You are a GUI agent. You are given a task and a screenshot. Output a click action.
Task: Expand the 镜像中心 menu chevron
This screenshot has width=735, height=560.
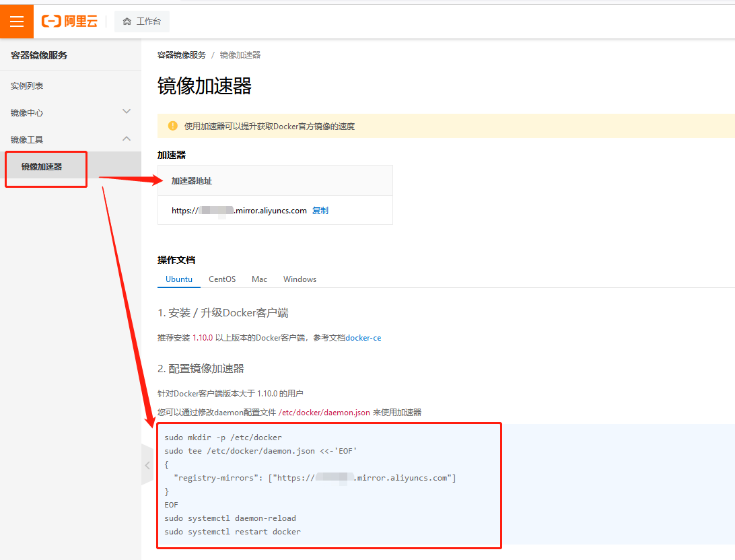127,112
